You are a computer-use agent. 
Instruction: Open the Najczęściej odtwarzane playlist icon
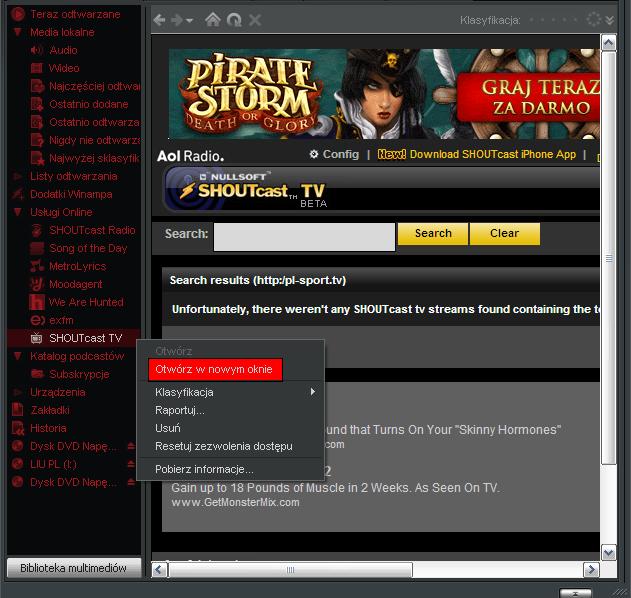click(37, 86)
